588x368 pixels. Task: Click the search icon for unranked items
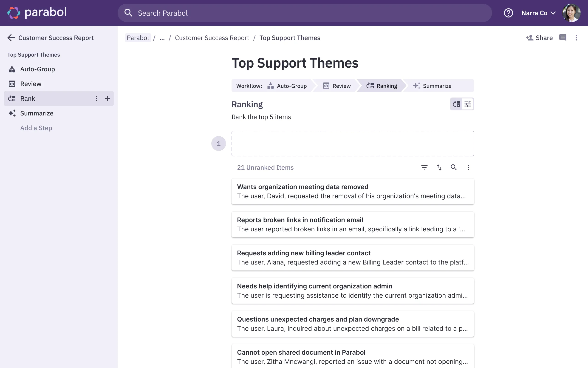tap(454, 167)
